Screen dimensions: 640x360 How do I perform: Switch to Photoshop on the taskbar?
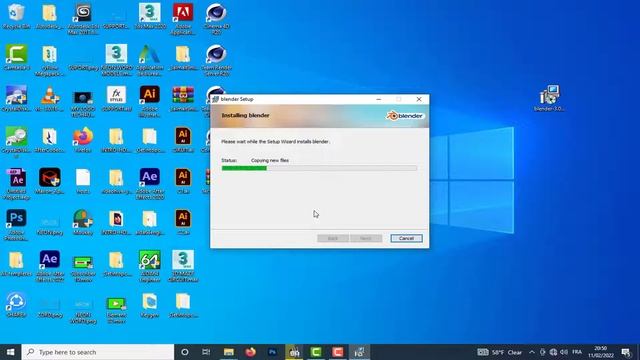(272, 352)
